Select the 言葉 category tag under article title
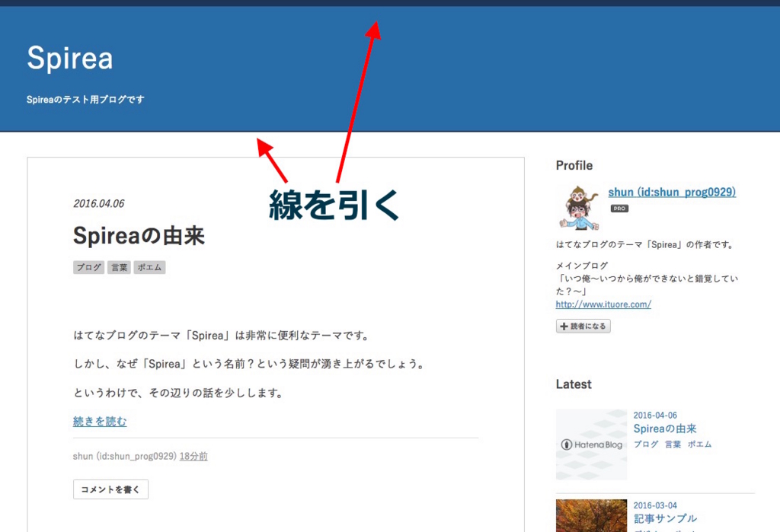 (x=119, y=267)
